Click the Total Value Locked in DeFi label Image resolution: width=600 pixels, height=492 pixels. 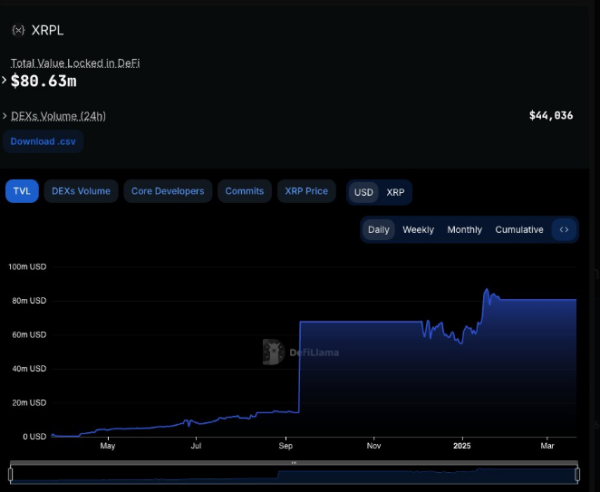coord(75,63)
